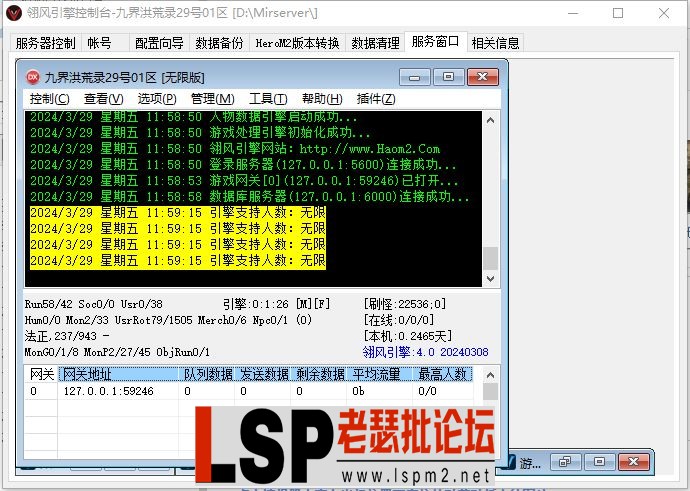Open the 帮助(H) menu
Screen dimensions: 690x491
(x=322, y=99)
